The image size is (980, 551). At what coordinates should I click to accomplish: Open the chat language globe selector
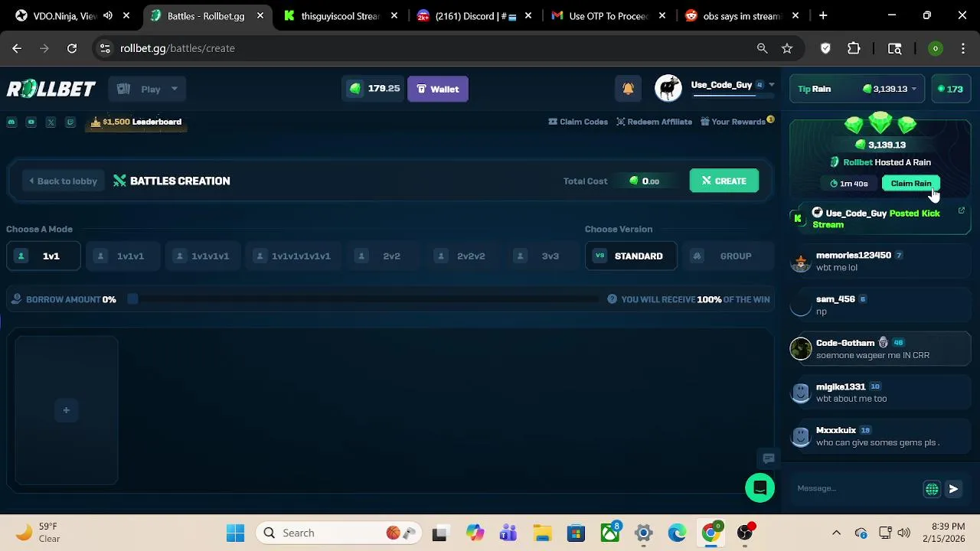click(x=932, y=488)
